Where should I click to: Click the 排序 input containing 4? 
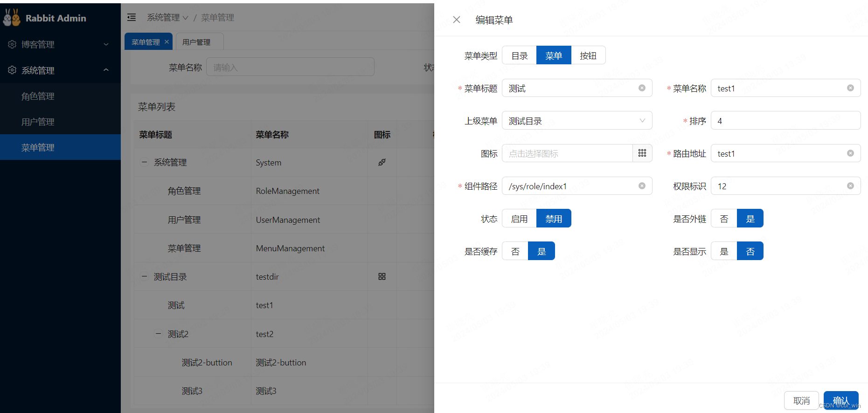click(785, 121)
